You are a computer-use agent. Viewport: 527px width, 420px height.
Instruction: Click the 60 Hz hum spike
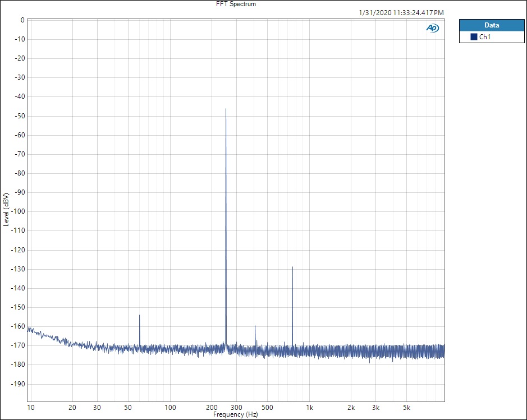click(140, 316)
